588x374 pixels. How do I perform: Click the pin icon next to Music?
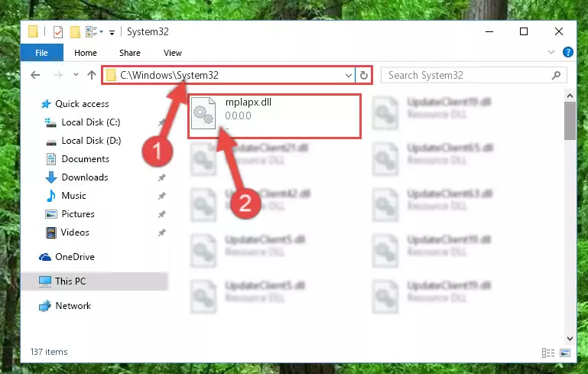[161, 196]
